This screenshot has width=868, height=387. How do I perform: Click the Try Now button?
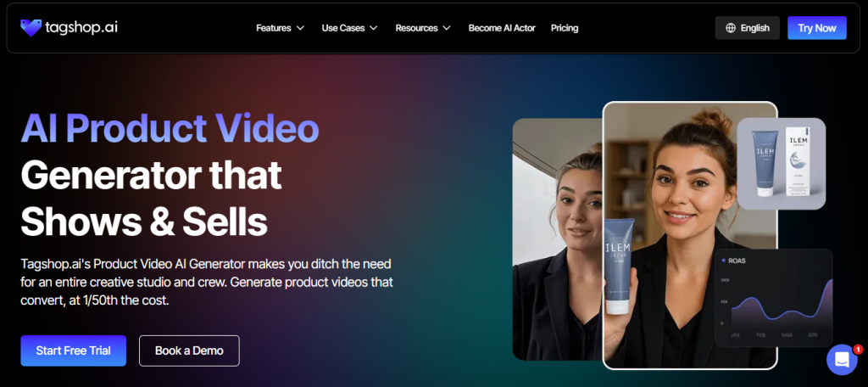coord(816,28)
